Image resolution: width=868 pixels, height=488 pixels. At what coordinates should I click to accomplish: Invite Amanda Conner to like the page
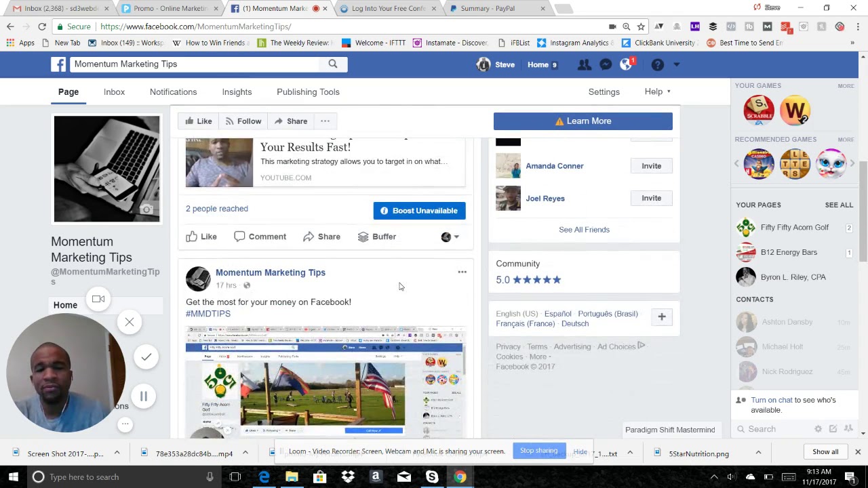pyautogui.click(x=651, y=166)
